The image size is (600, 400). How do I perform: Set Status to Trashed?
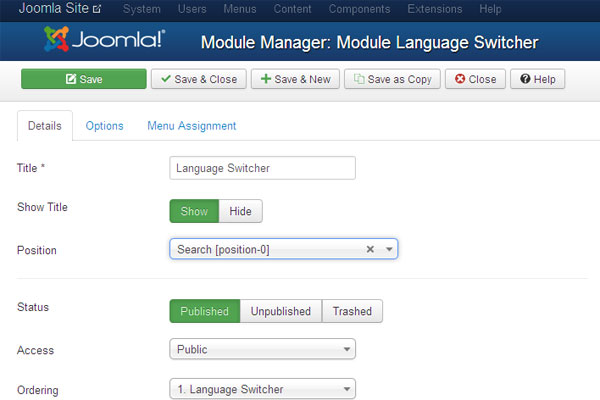tap(352, 311)
